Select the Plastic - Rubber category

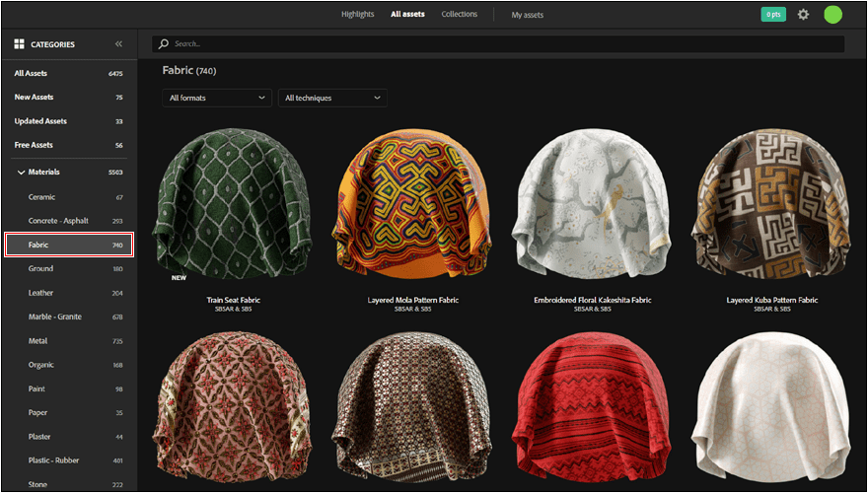pyautogui.click(x=69, y=460)
